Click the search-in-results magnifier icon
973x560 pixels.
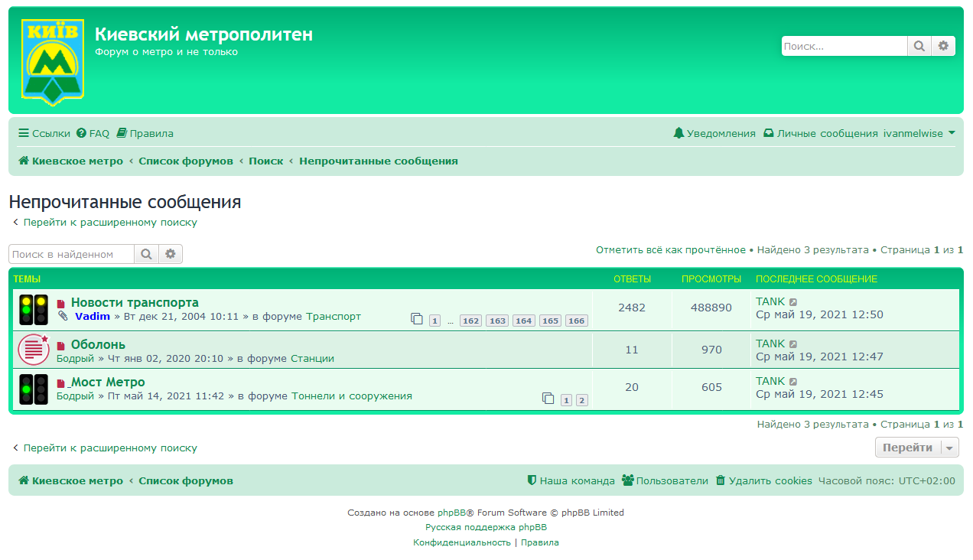coord(146,254)
